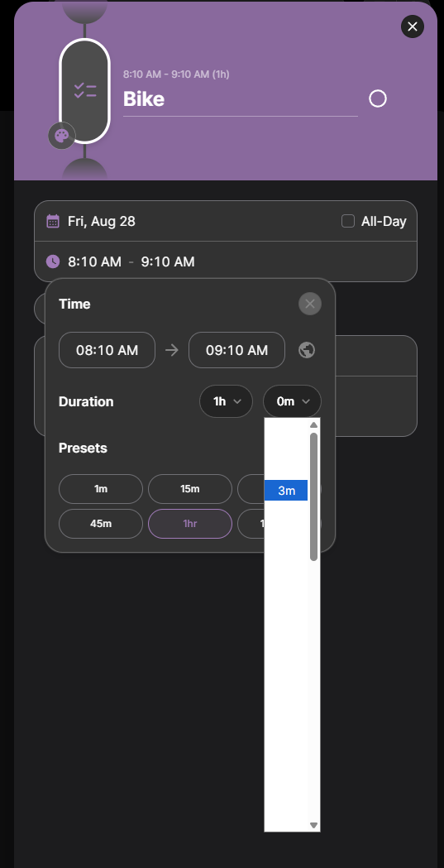
Task: Enable the All-Day checkbox
Action: 348,222
